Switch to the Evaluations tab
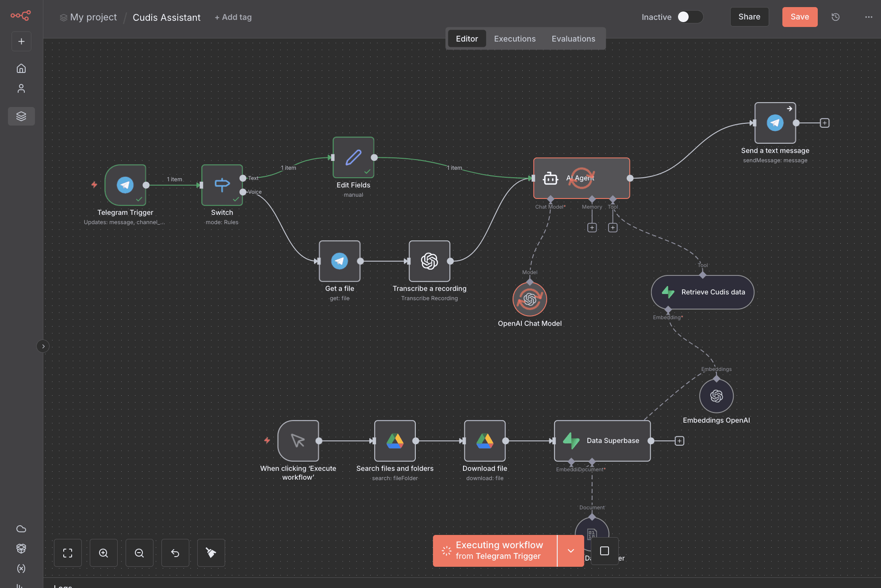Image resolution: width=881 pixels, height=588 pixels. pos(573,39)
